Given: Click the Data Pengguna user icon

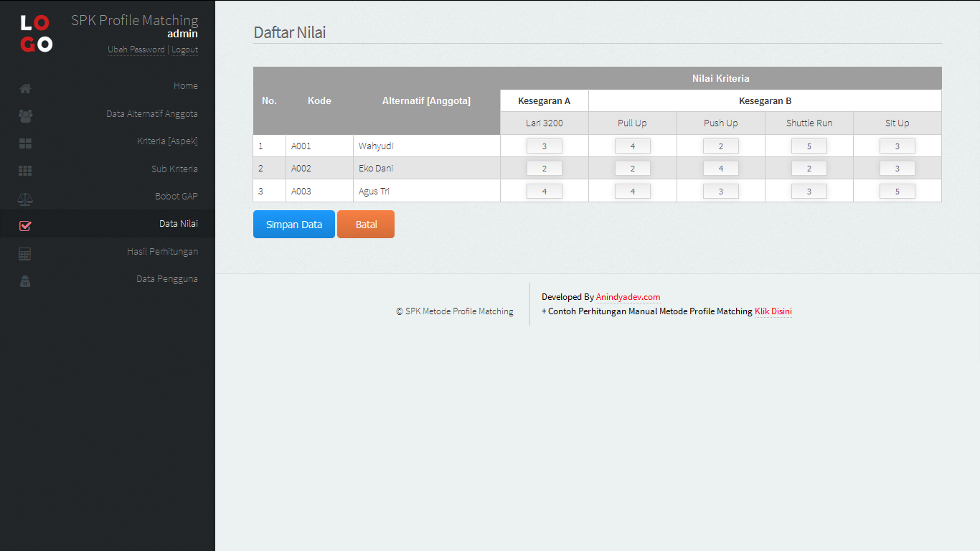Looking at the screenshot, I should (25, 281).
